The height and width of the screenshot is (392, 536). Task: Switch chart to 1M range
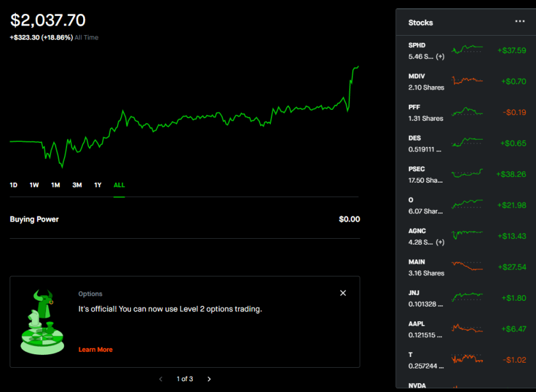tap(56, 185)
